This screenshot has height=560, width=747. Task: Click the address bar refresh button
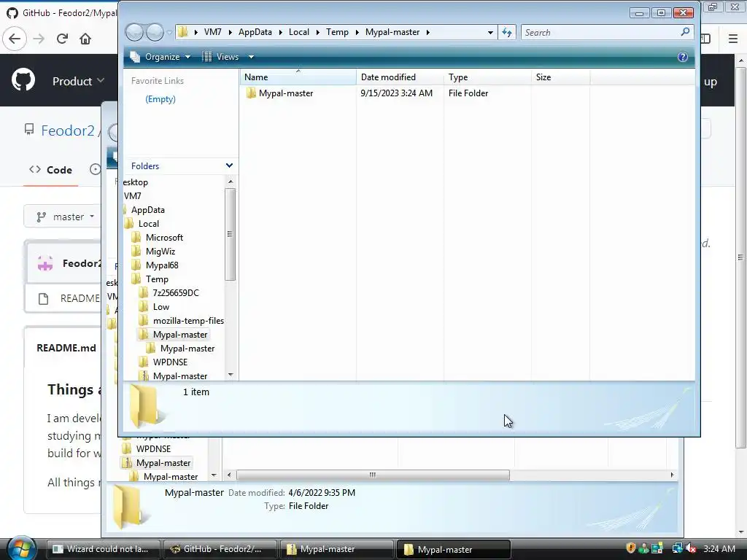coord(507,32)
